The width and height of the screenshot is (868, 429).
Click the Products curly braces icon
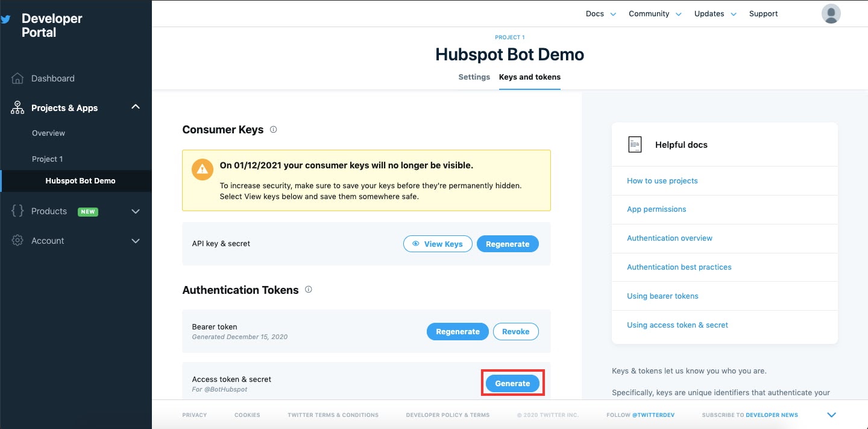click(x=17, y=211)
